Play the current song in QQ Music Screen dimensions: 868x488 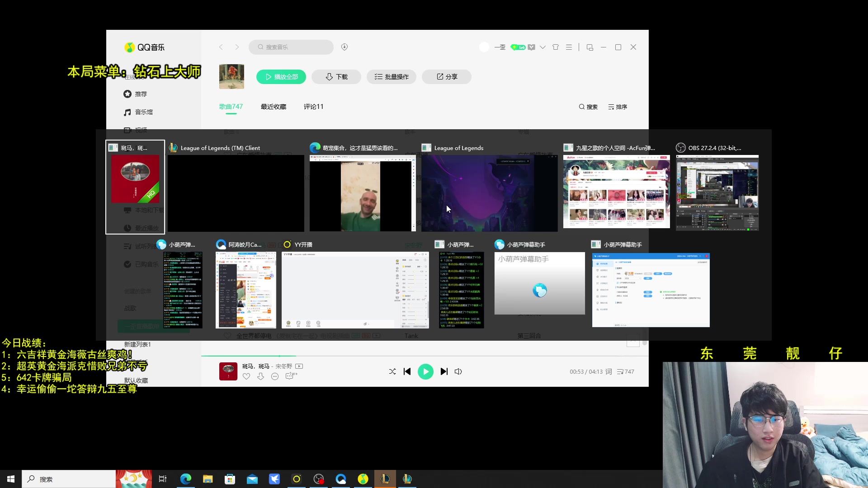pyautogui.click(x=425, y=371)
